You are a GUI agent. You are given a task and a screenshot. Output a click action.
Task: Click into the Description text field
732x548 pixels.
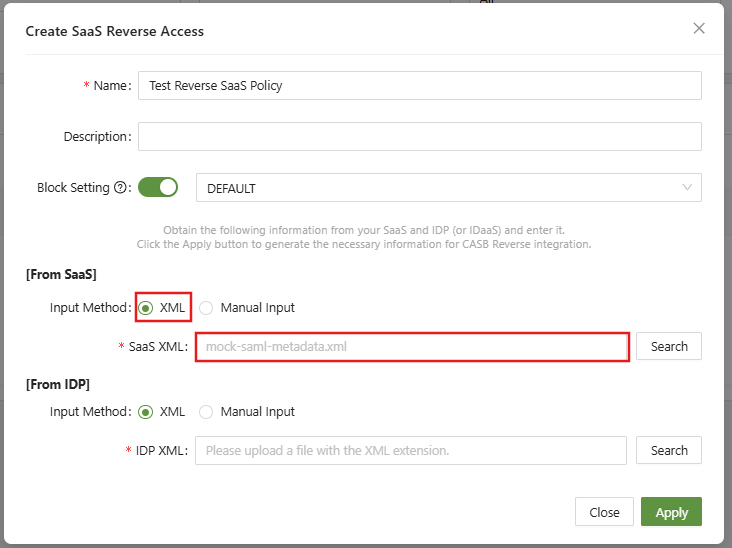pos(419,137)
